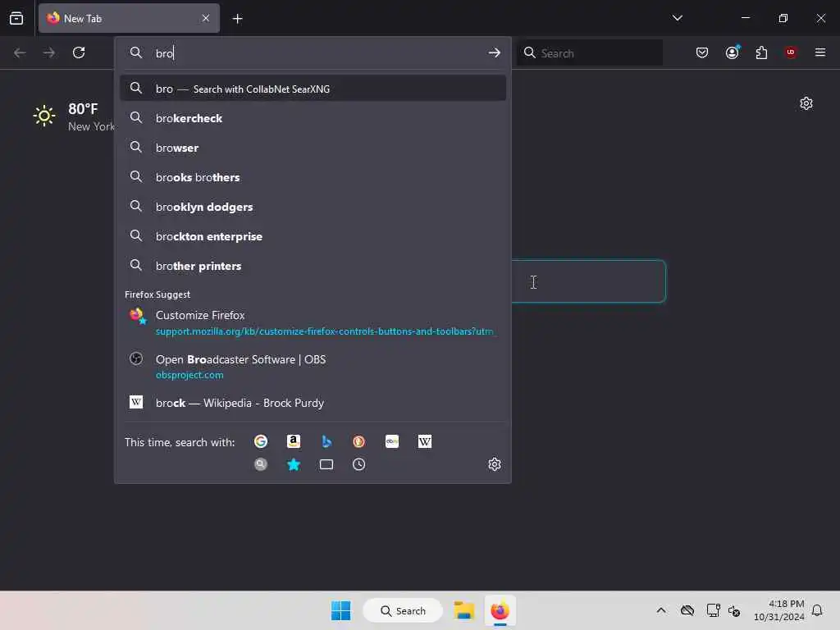Open the Customize Firefox suggestion

(313, 322)
